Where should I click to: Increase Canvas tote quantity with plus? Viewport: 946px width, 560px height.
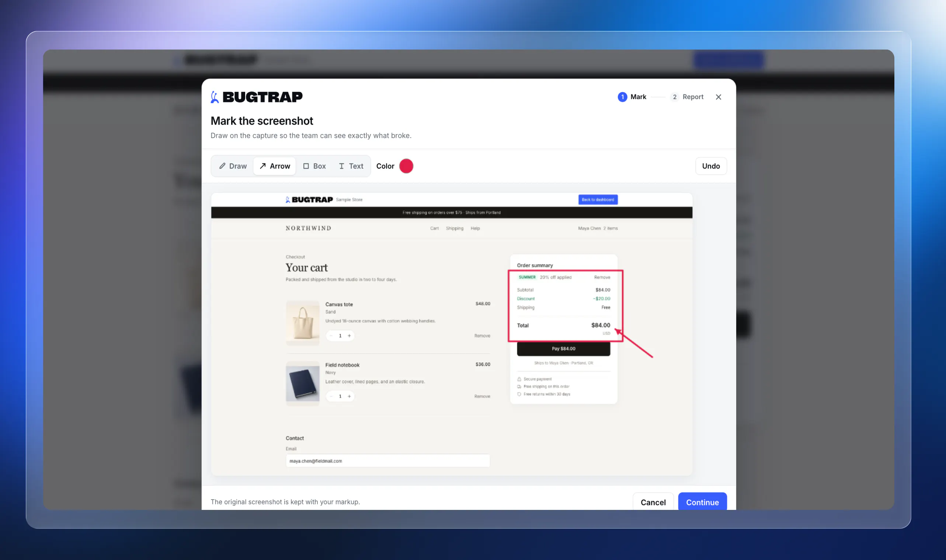349,336
